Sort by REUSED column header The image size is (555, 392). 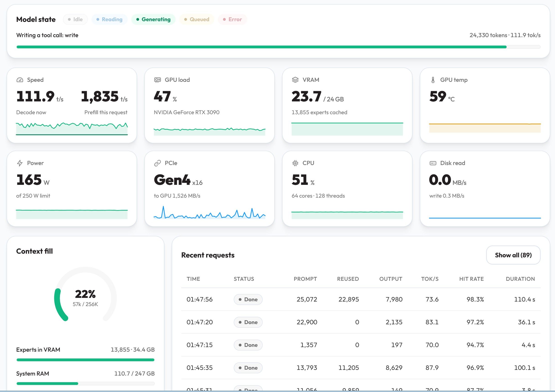(348, 279)
